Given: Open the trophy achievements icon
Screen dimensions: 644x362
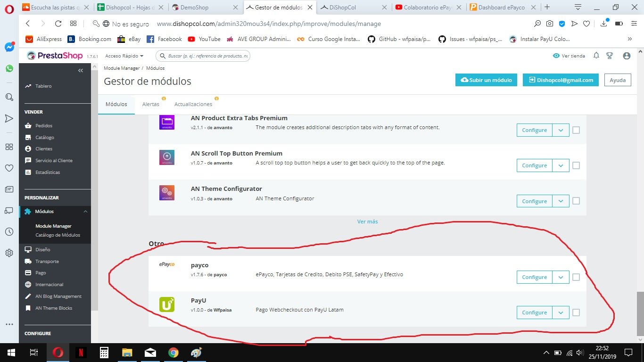Looking at the screenshot, I should pos(610,56).
